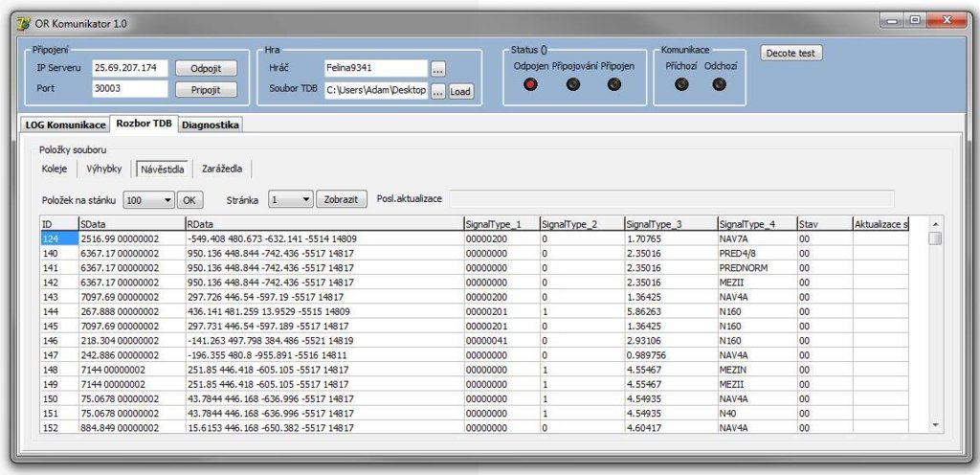Select the Výhybky items toggle

(x=104, y=169)
